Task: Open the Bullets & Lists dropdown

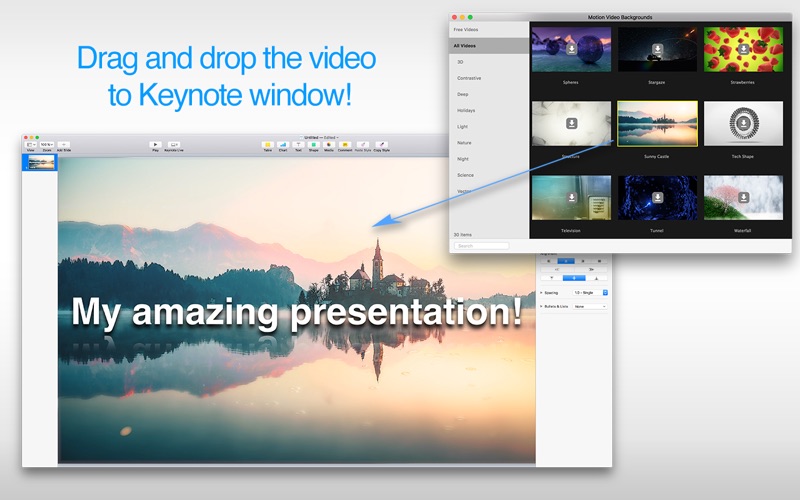Action: pos(590,307)
